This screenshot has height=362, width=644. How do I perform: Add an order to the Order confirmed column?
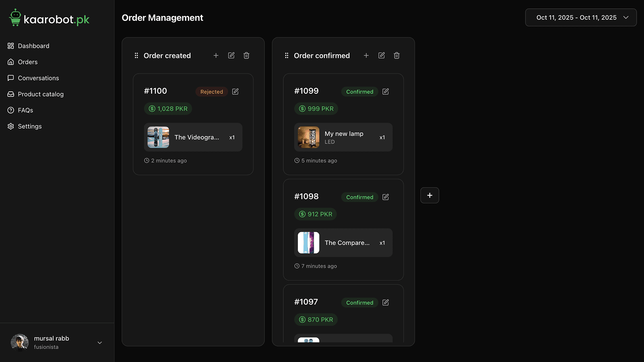click(x=366, y=56)
